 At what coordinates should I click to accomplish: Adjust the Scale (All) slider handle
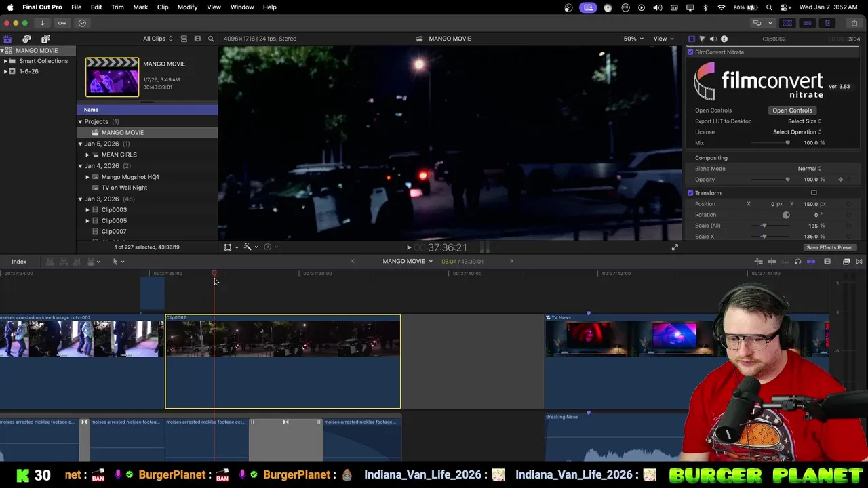point(764,226)
